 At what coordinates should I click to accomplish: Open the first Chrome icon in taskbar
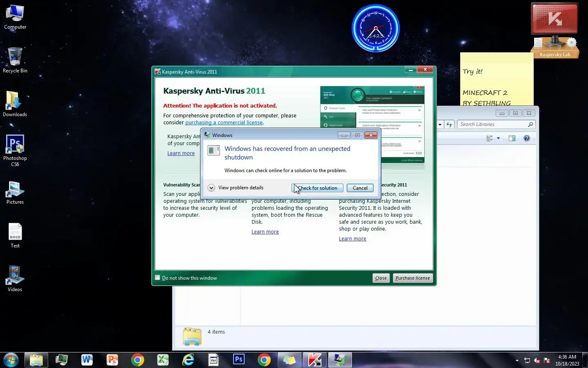click(x=138, y=360)
